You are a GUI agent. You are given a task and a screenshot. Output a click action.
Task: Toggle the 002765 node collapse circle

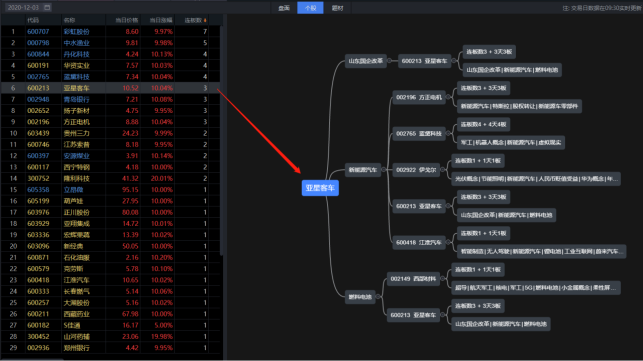(448, 133)
